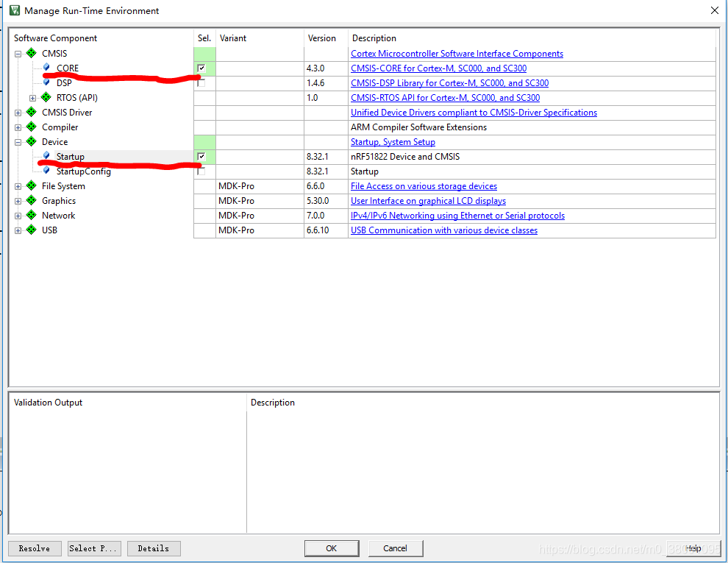Click the blue gem icon beside StartupConfig
The width and height of the screenshot is (728, 563).
[x=46, y=171]
